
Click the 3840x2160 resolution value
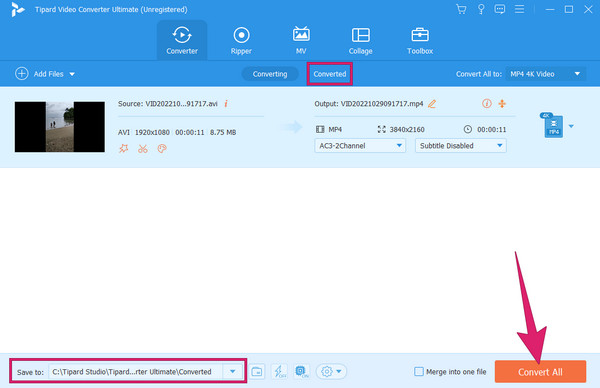click(407, 129)
